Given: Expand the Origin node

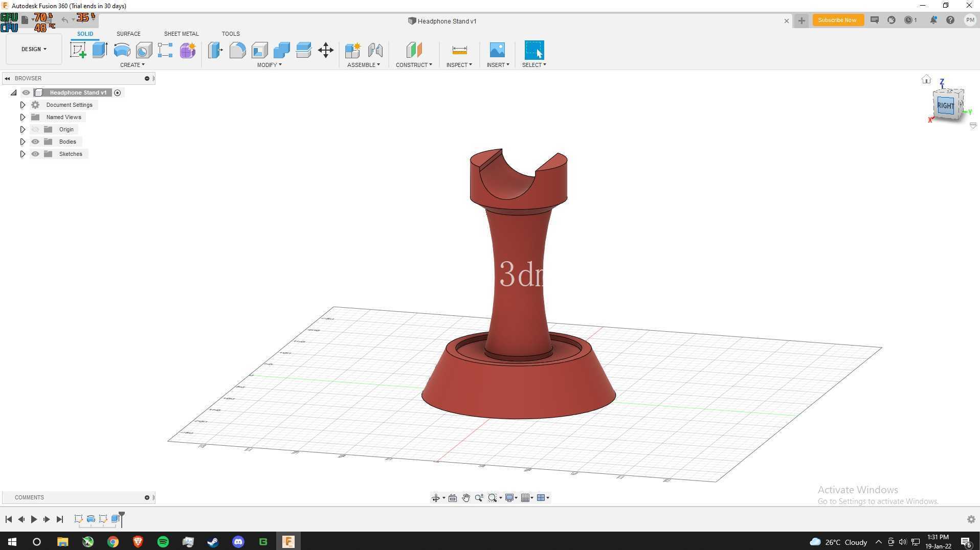Looking at the screenshot, I should pyautogui.click(x=23, y=129).
